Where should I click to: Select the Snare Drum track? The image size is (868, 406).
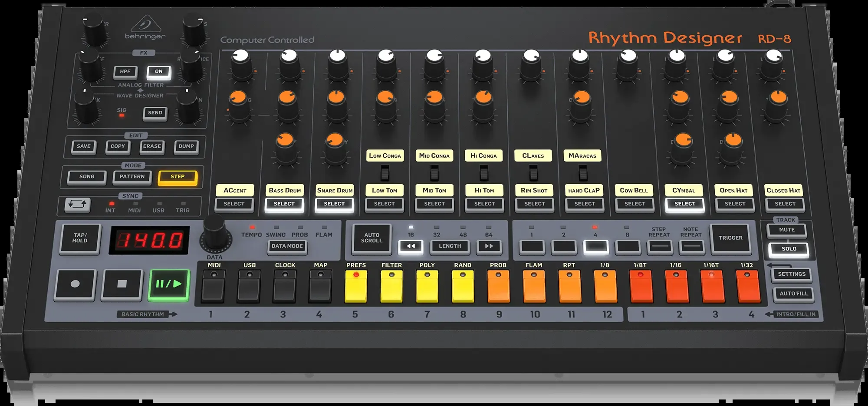tap(334, 204)
